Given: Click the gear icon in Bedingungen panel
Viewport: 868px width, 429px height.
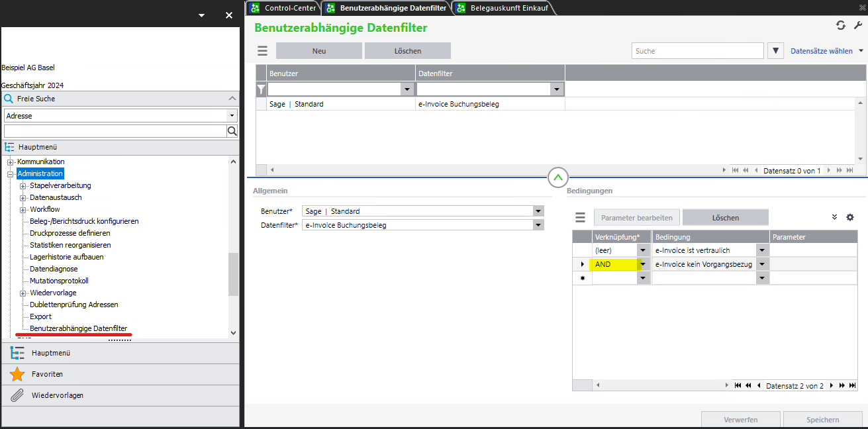Looking at the screenshot, I should point(850,217).
